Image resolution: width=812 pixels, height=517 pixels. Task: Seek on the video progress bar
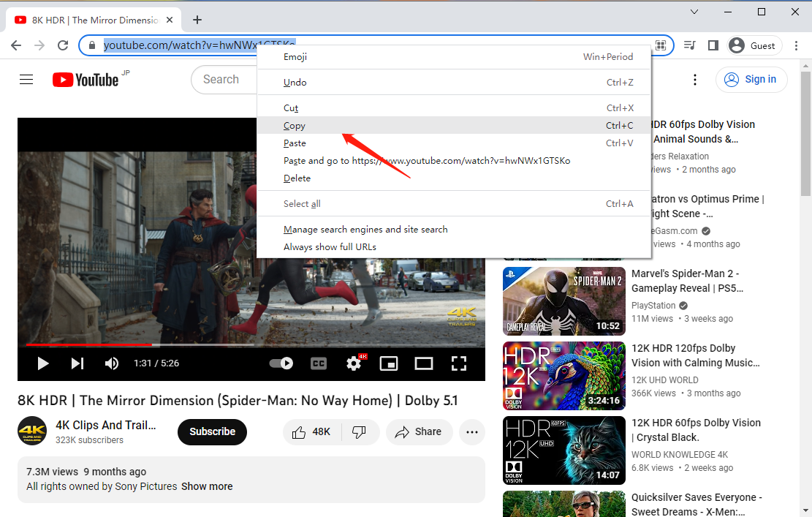pos(251,344)
